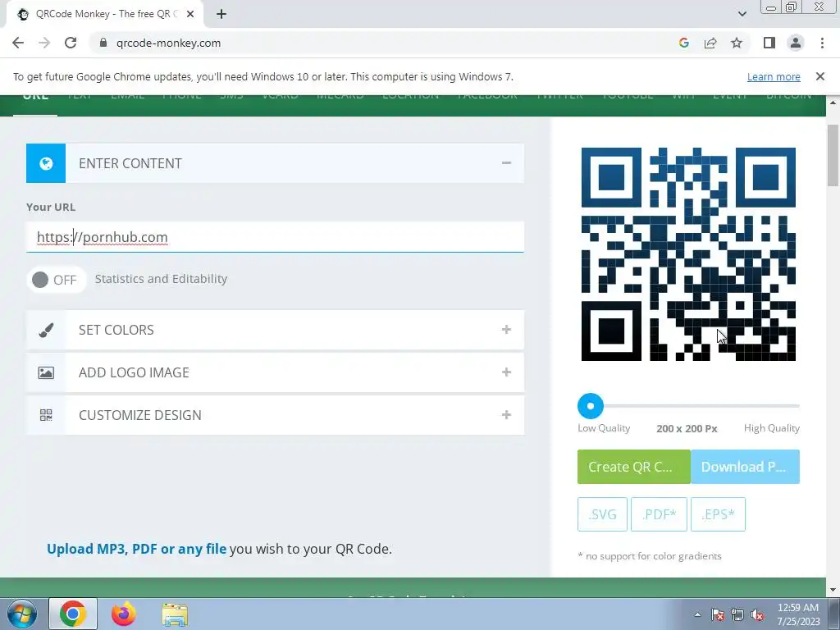Click the no support for color gradients note
The width and height of the screenshot is (840, 630).
pyautogui.click(x=650, y=556)
